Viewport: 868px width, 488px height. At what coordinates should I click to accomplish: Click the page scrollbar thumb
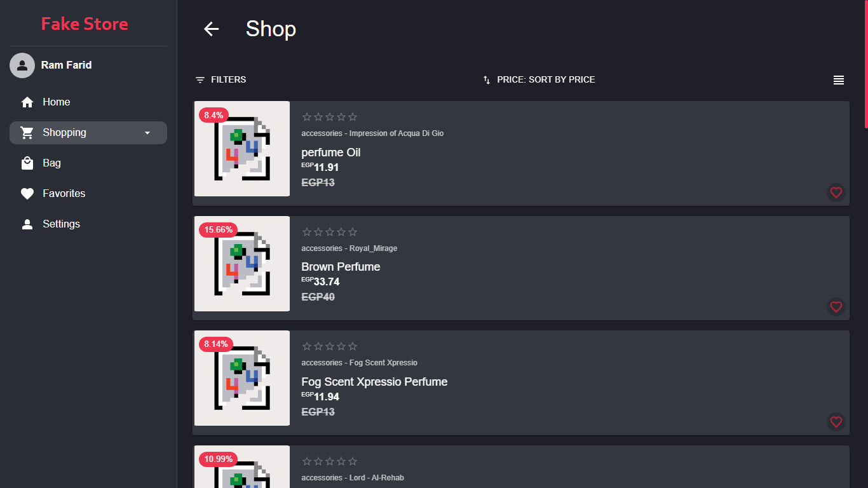click(x=865, y=64)
